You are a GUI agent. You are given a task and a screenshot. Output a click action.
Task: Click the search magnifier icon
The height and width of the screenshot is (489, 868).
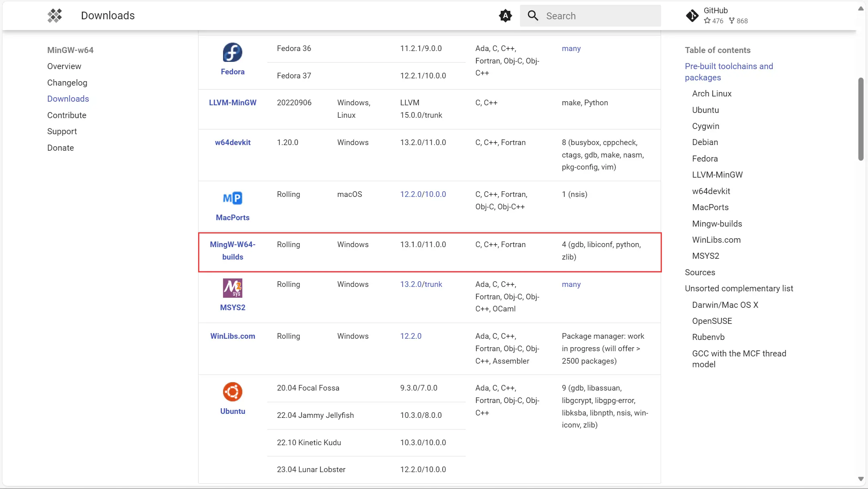click(533, 16)
